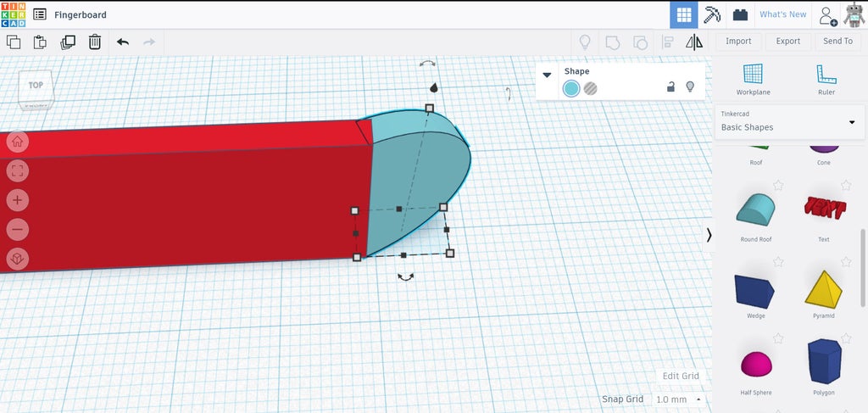
Task: Click the Home view button
Action: 17,142
